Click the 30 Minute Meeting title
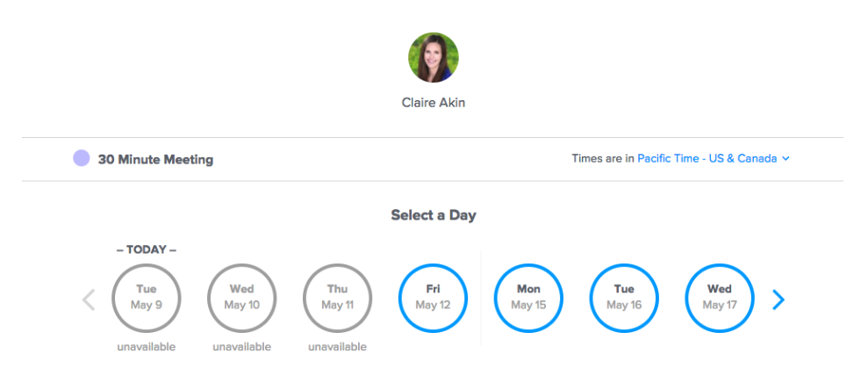This screenshot has width=868, height=383. click(x=155, y=160)
